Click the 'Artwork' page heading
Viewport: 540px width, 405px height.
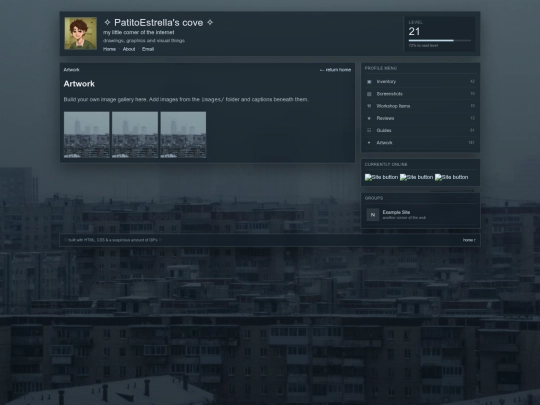(79, 84)
